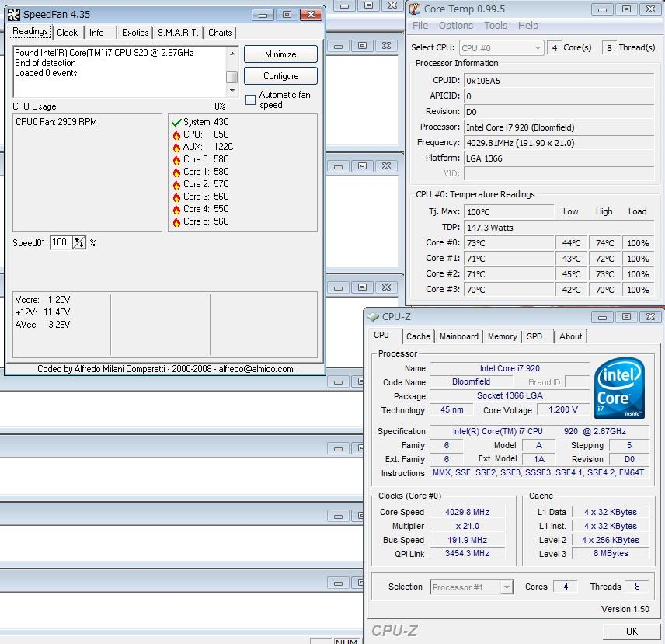Switch to the S.M.A.R.T. tab
Screen dimensions: 665x644
tap(179, 33)
